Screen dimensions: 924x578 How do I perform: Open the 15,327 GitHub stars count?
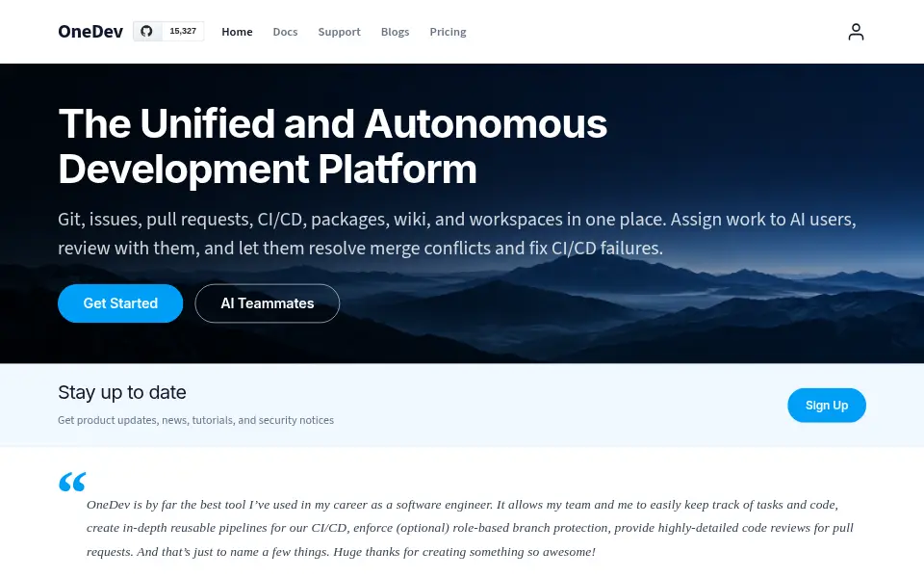click(183, 31)
